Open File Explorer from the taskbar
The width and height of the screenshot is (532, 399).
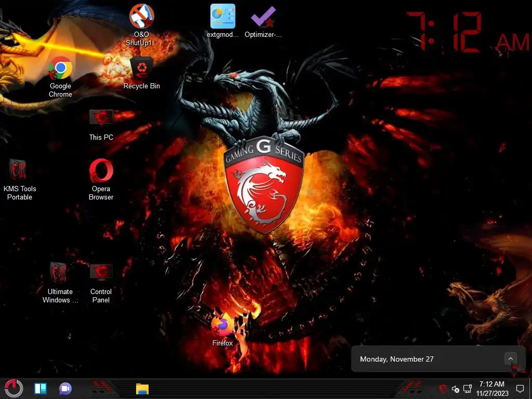click(142, 389)
